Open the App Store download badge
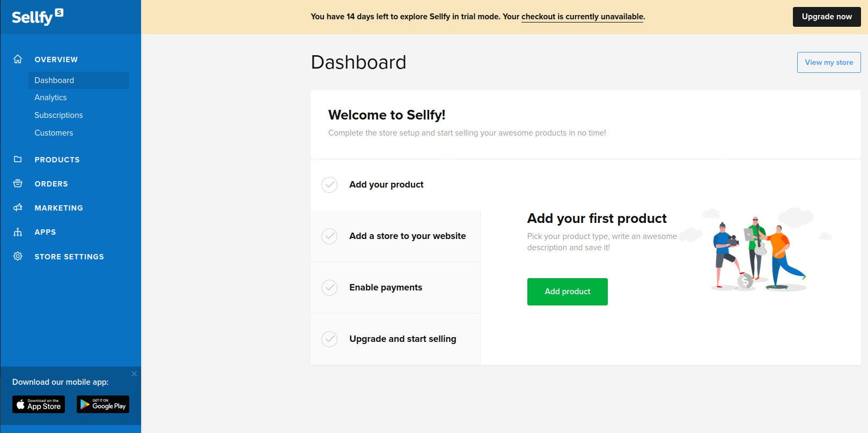Image resolution: width=868 pixels, height=433 pixels. coord(39,405)
